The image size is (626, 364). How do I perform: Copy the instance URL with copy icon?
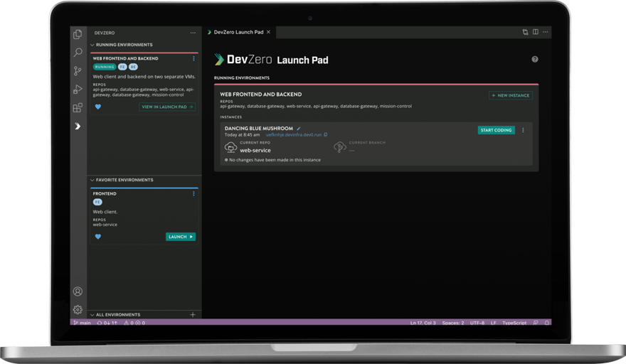[x=326, y=134]
